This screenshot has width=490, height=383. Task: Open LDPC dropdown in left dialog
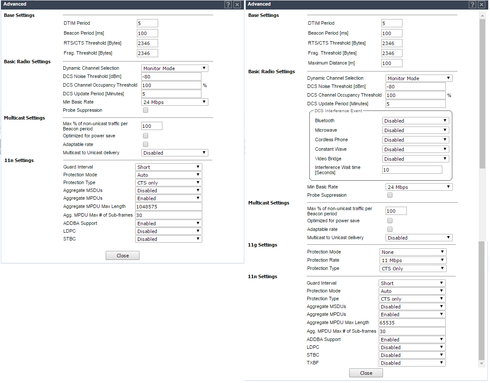point(169,231)
